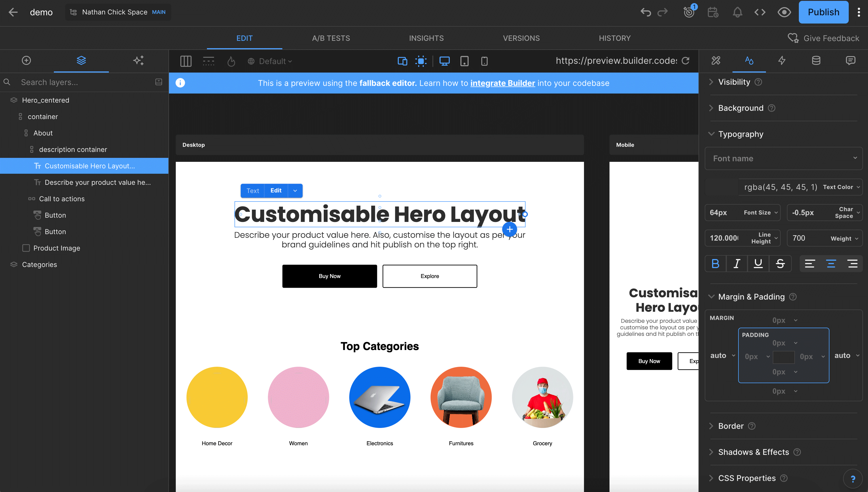Switch to the A/B TESTS tab
Image resolution: width=868 pixels, height=492 pixels.
pyautogui.click(x=331, y=38)
